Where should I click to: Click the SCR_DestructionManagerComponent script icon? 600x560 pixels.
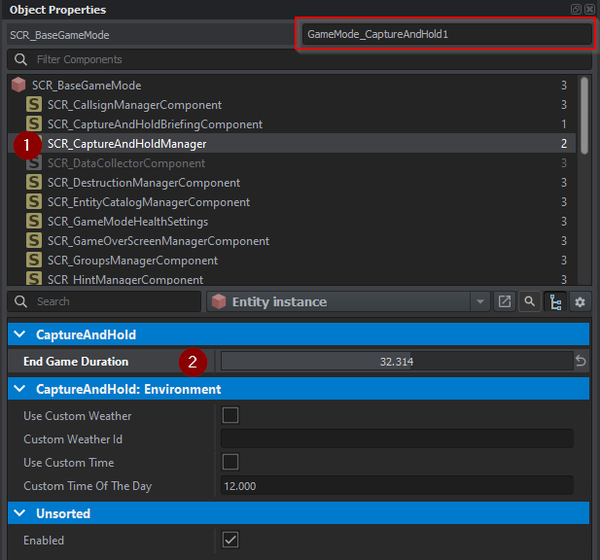click(x=34, y=183)
